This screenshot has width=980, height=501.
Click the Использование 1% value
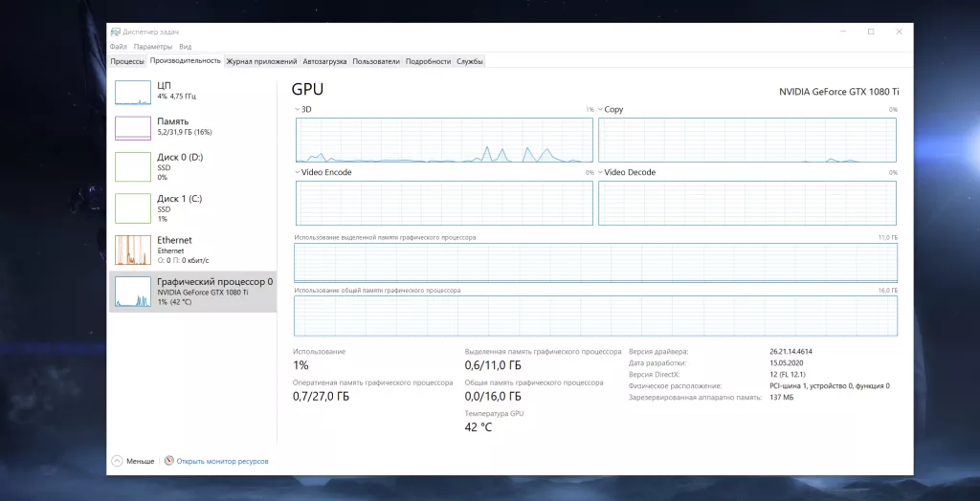301,365
